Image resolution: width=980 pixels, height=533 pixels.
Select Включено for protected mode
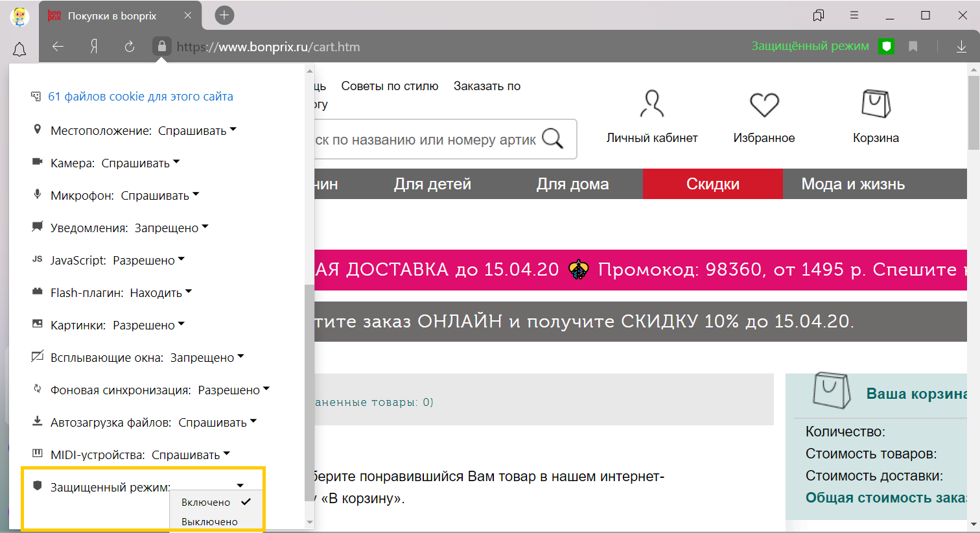(x=216, y=502)
